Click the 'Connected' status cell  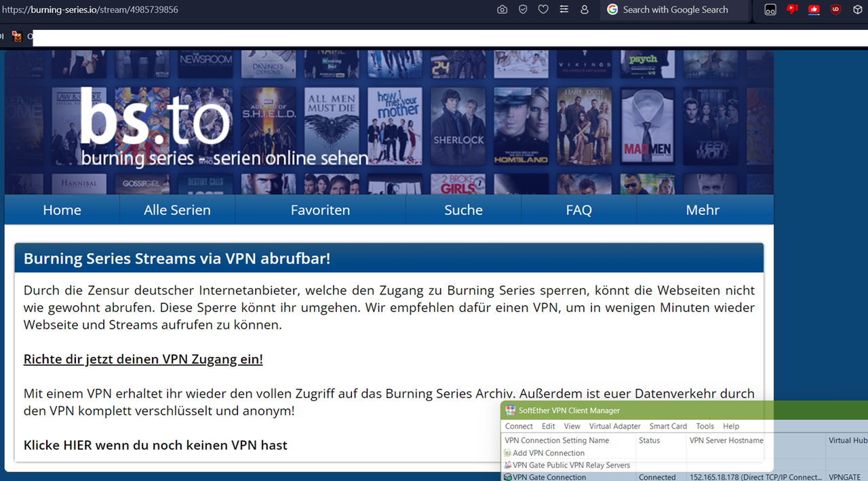(657, 477)
